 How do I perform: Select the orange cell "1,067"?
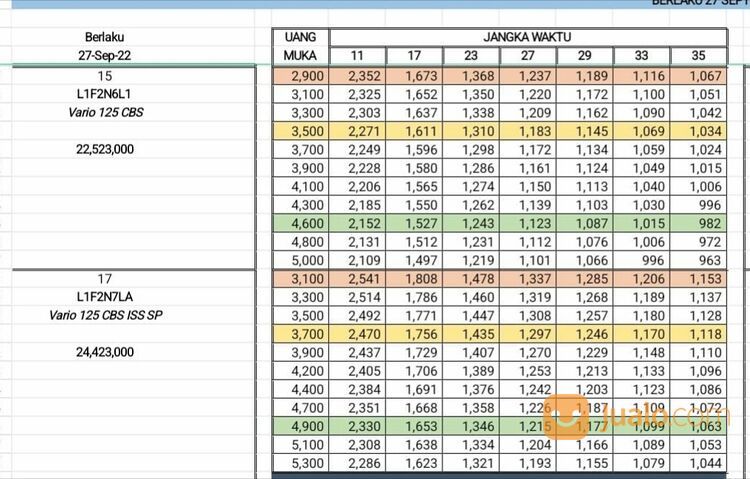[x=699, y=76]
